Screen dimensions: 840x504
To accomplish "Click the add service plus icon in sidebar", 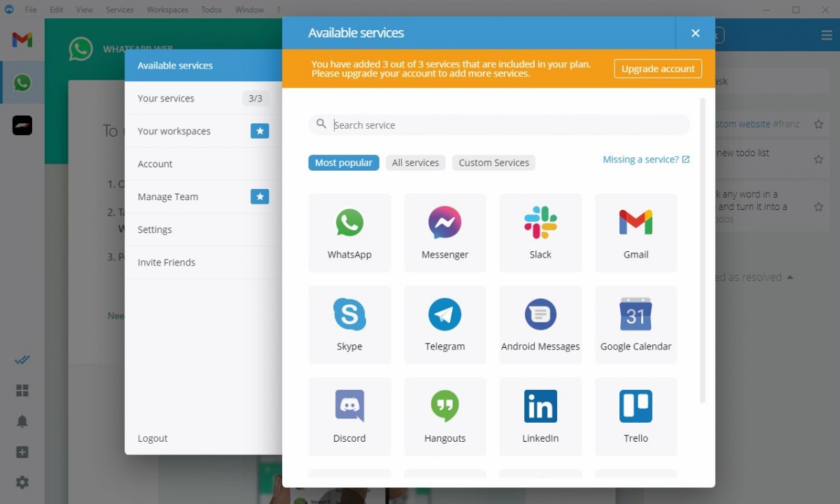I will coord(22,452).
